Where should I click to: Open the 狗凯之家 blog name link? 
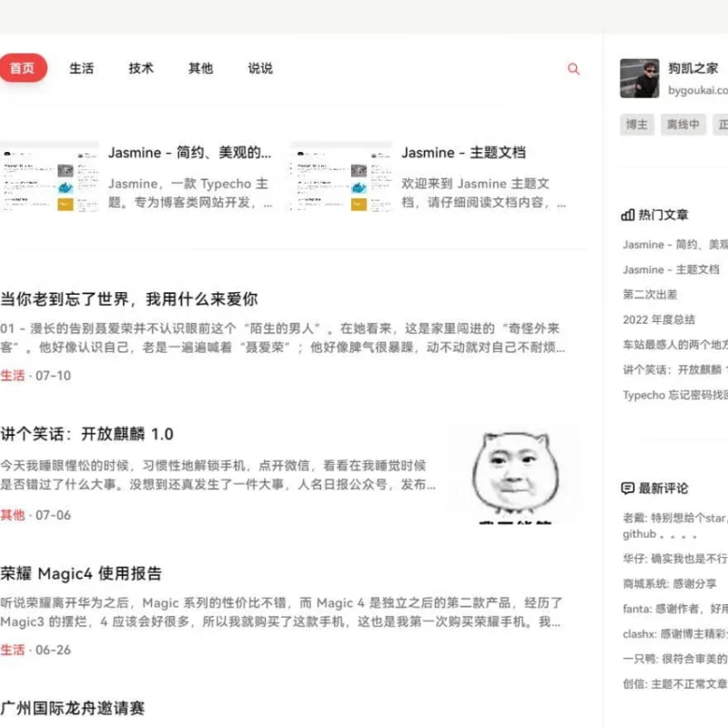coord(693,68)
